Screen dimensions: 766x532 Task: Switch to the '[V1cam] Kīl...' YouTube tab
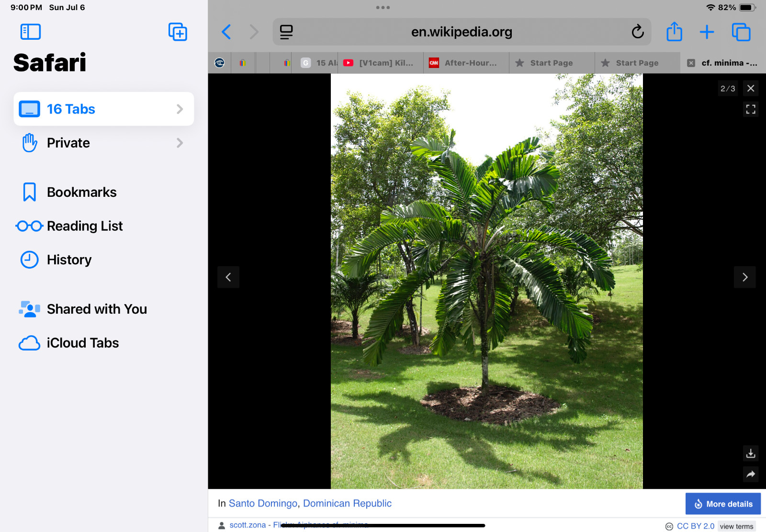(x=381, y=63)
